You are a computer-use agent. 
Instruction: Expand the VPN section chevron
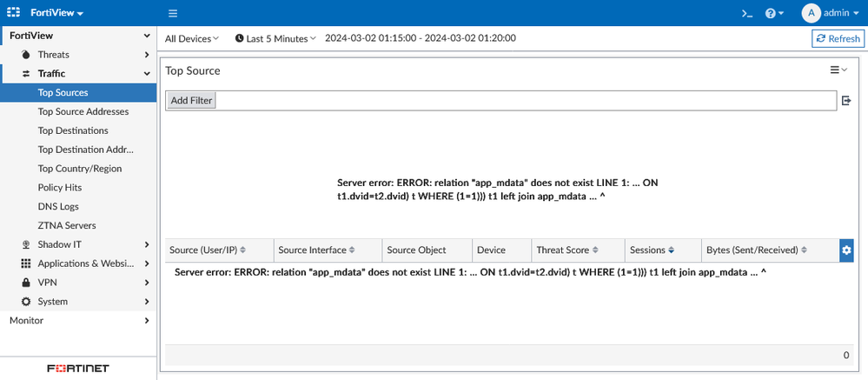[147, 283]
